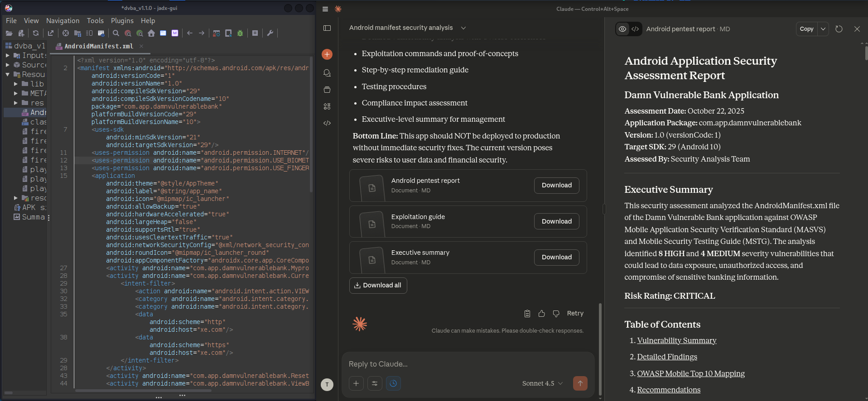Viewport: 868px width, 401px height.
Task: Click the reload icon in jadx toolbar
Action: pos(36,33)
